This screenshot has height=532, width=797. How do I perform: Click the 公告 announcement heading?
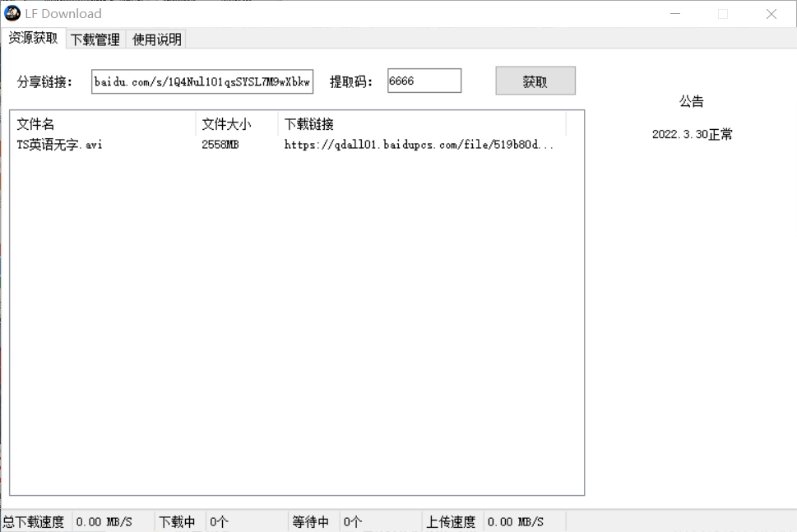click(690, 100)
